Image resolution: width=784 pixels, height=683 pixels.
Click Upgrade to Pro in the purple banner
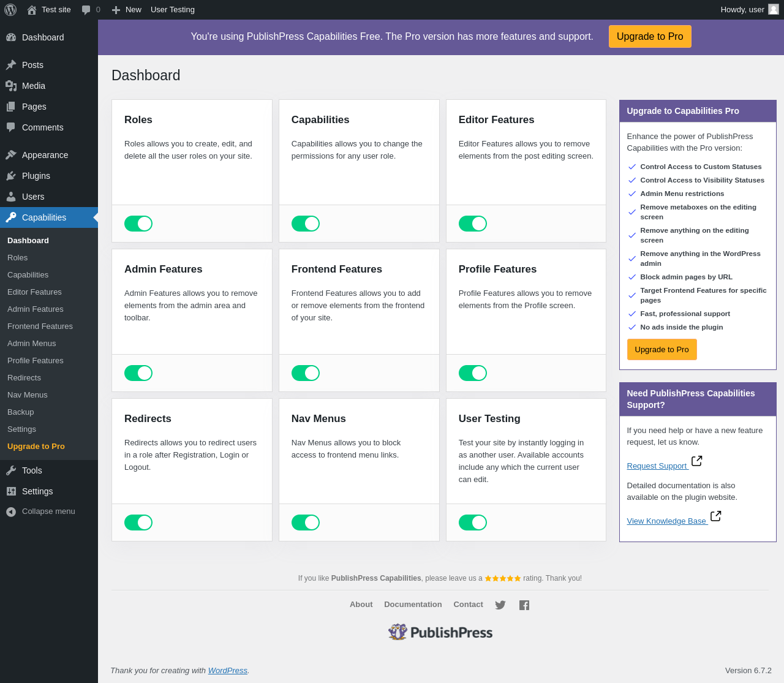click(650, 37)
